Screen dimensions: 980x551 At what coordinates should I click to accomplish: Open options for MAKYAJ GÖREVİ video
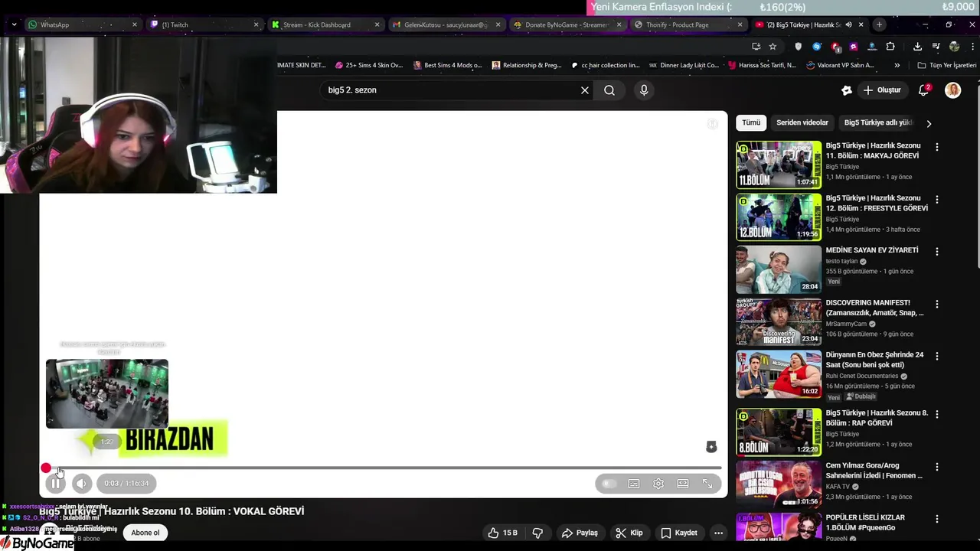pos(936,147)
